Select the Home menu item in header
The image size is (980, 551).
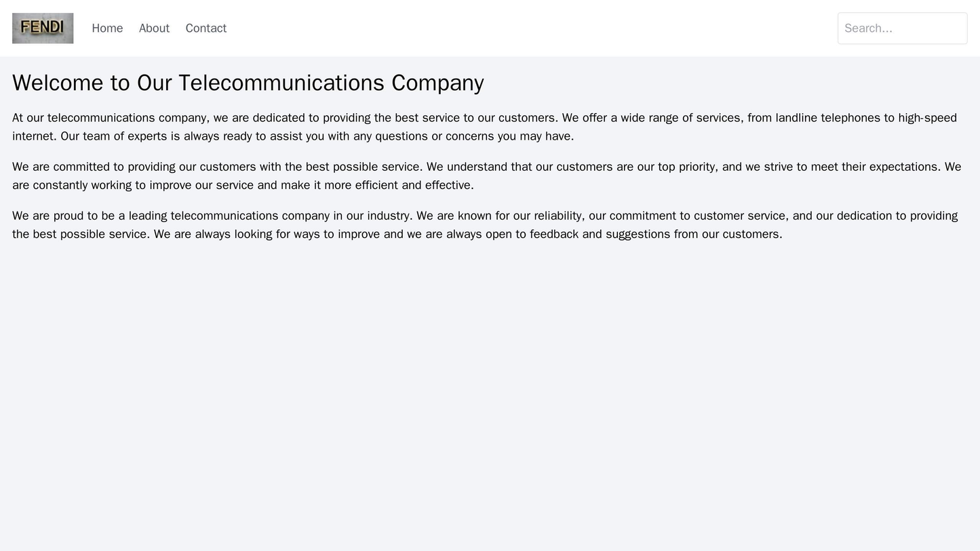tap(109, 28)
